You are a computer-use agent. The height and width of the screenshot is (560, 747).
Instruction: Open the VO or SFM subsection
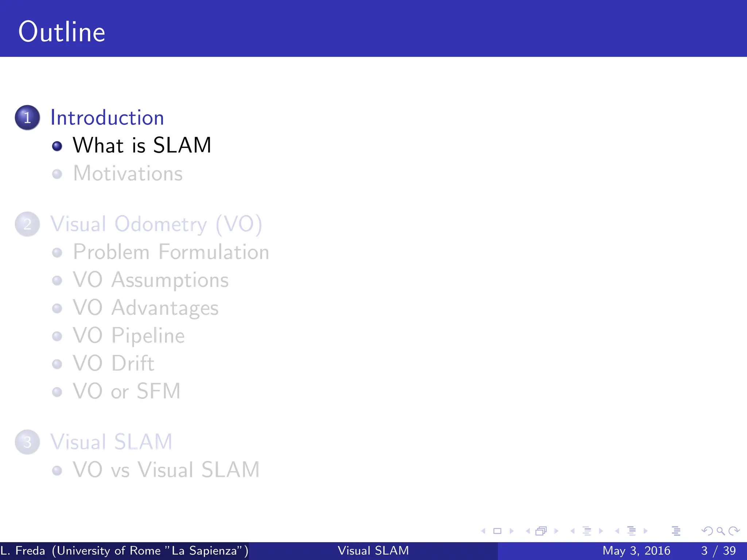pyautogui.click(x=127, y=391)
